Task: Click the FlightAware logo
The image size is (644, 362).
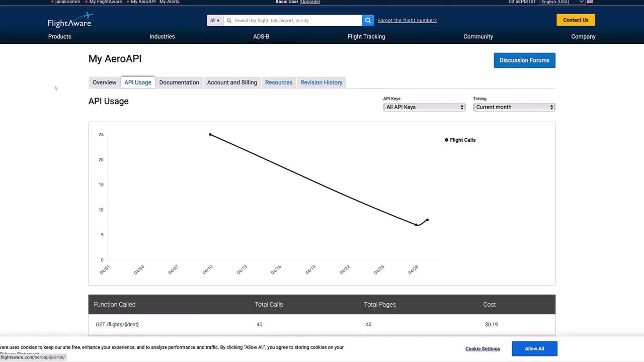Action: 70,20
